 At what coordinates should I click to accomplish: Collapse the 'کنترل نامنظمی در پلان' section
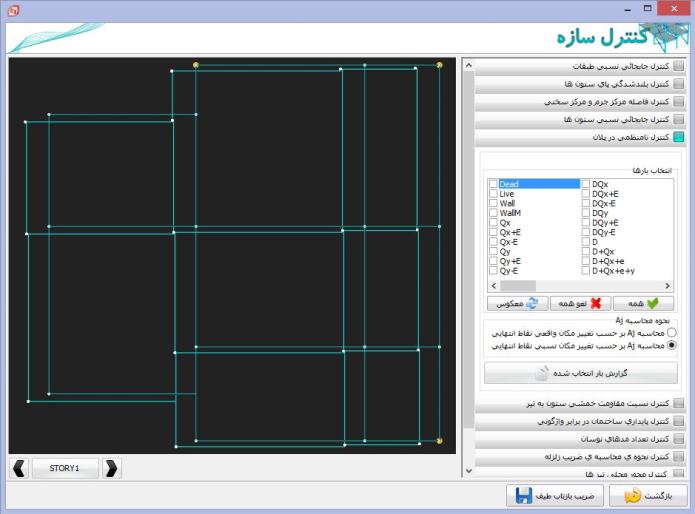[580, 137]
